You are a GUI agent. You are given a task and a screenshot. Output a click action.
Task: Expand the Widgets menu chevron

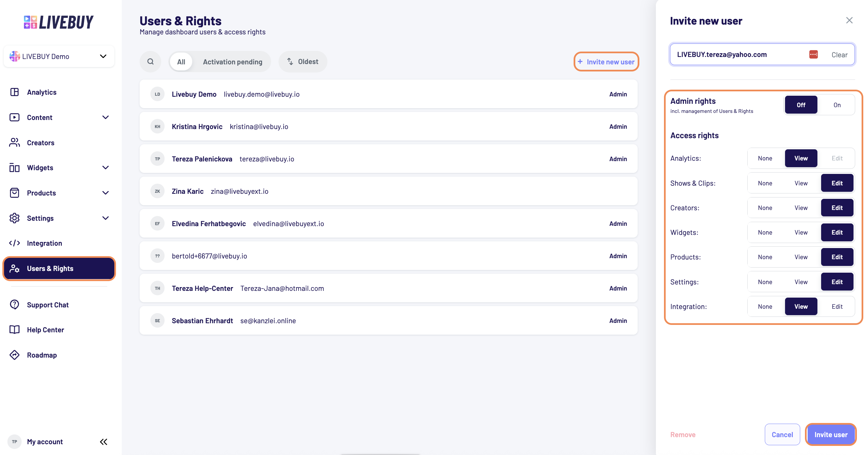106,168
